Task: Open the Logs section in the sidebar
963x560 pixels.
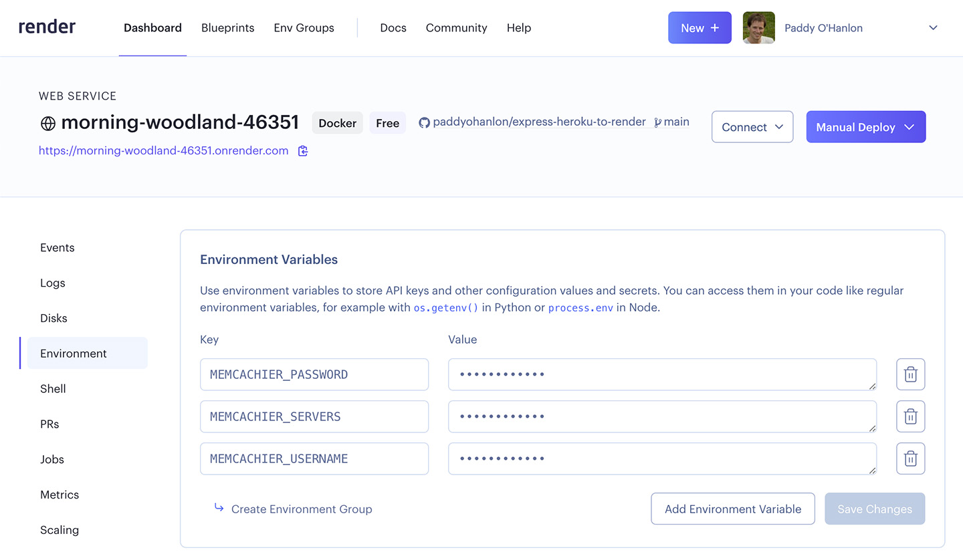Action: (52, 283)
